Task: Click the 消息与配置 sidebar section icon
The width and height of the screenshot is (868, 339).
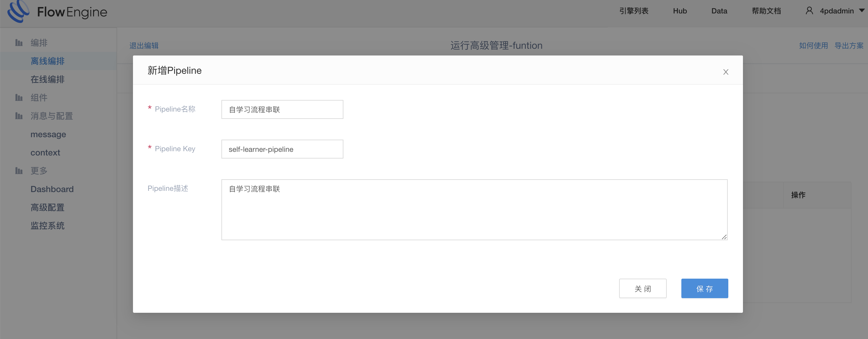Action: coord(19,116)
